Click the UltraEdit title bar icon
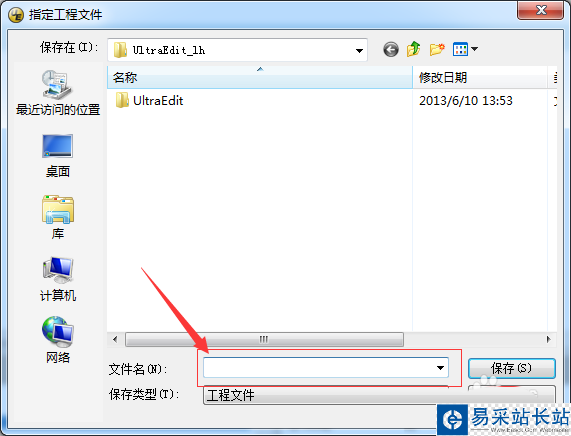The height and width of the screenshot is (436, 571). (16, 15)
